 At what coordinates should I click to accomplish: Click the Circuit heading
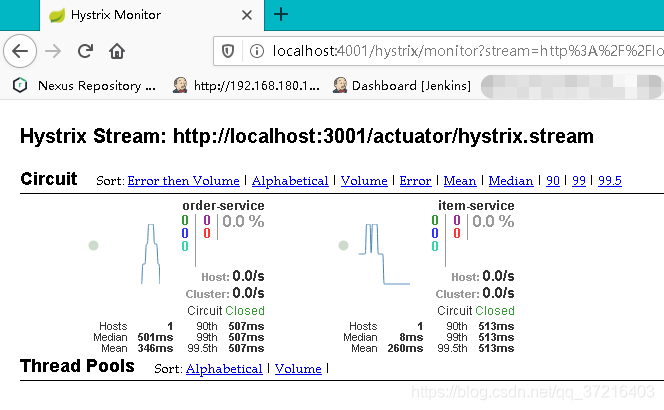pos(49,179)
